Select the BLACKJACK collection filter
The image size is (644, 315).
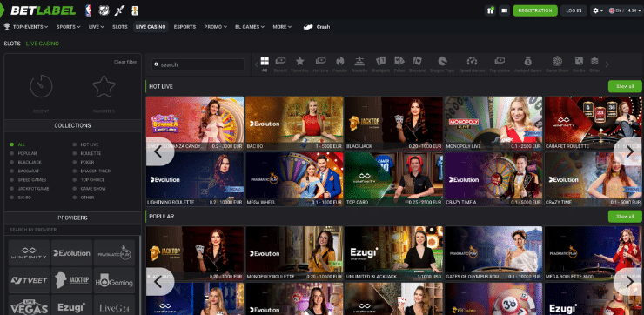coord(26,162)
